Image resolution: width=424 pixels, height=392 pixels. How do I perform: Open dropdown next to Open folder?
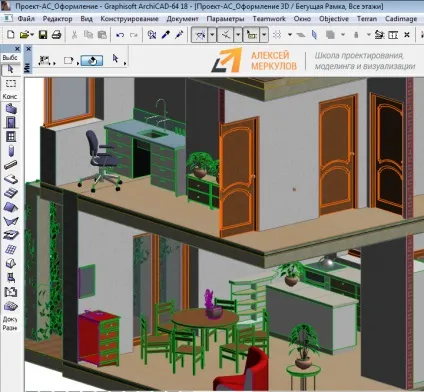click(32, 34)
